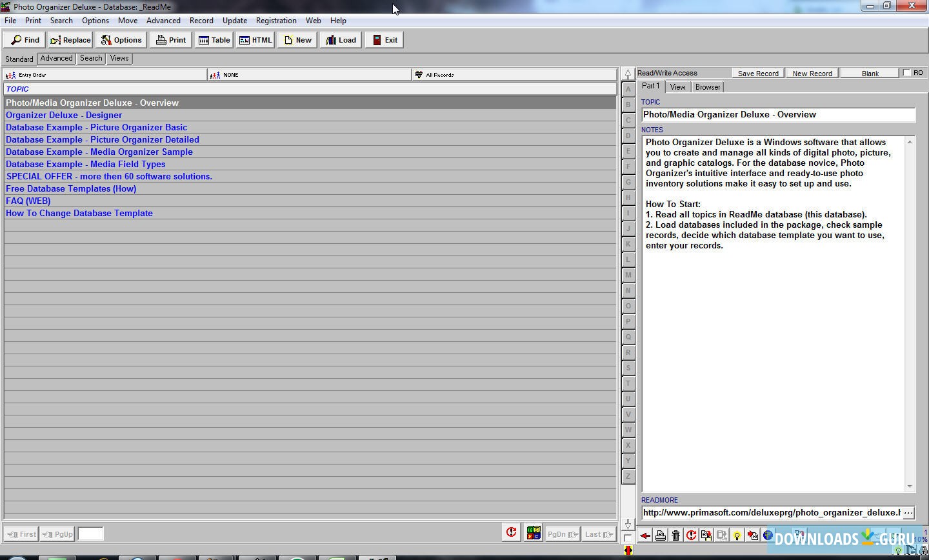This screenshot has width=929, height=560.
Task: Click the red-arrow document import icon
Action: (x=753, y=535)
